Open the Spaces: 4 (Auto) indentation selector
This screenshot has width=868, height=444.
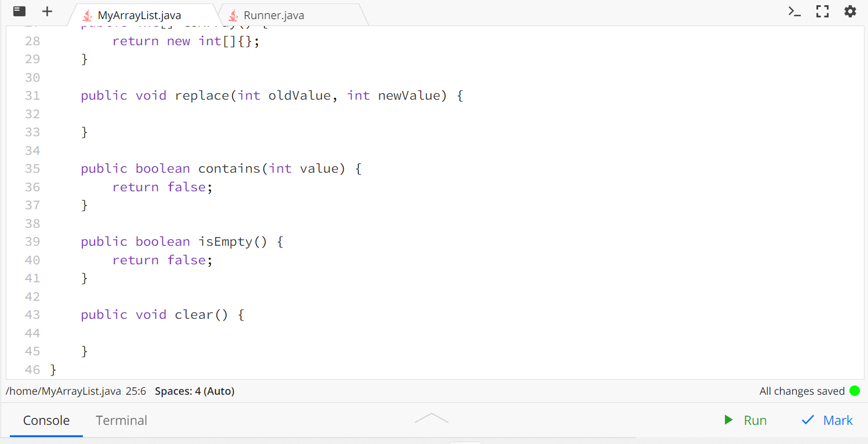click(194, 391)
